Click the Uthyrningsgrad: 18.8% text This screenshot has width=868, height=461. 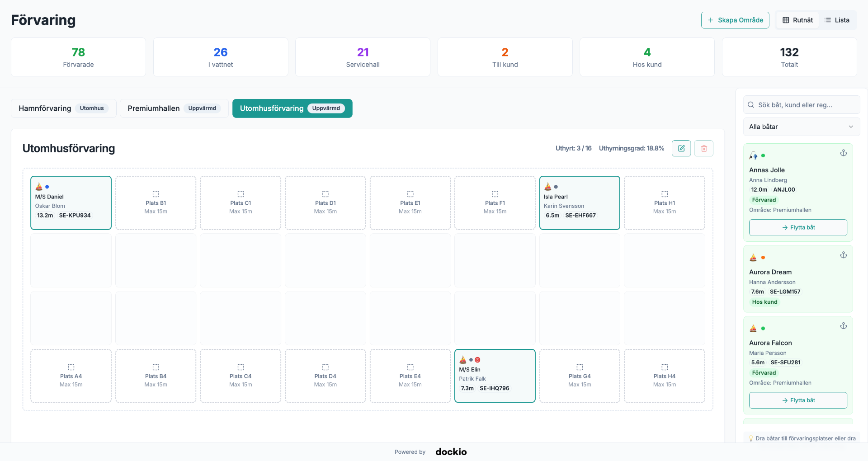coord(632,148)
